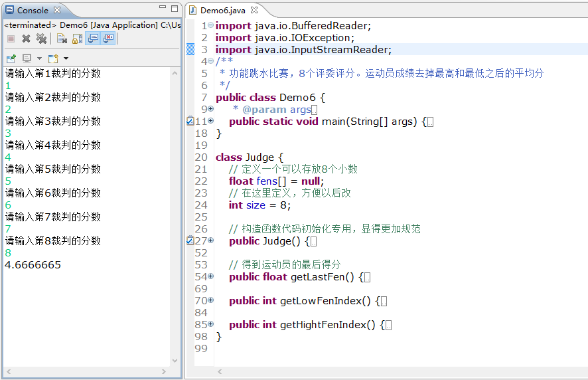Toggle Show Console When Standard Out Changes
Viewport: 588px width, 380px height.
[x=93, y=39]
